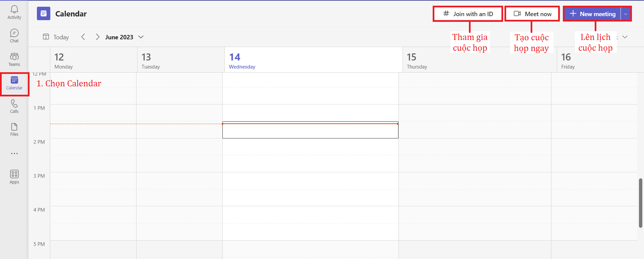Open the Activity bell icon
644x259 pixels.
coord(14,12)
